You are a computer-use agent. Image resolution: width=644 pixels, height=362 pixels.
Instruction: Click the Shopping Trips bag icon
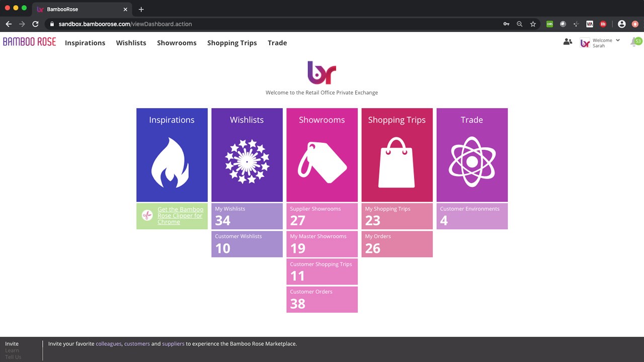[x=396, y=161]
